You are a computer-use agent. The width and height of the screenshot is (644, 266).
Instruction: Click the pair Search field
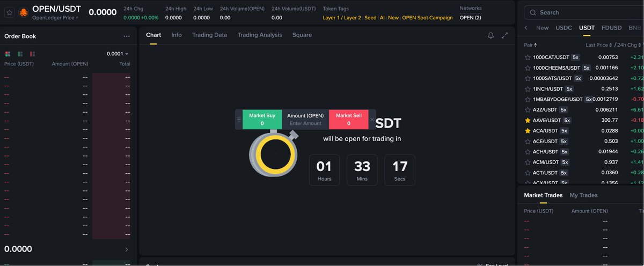584,12
